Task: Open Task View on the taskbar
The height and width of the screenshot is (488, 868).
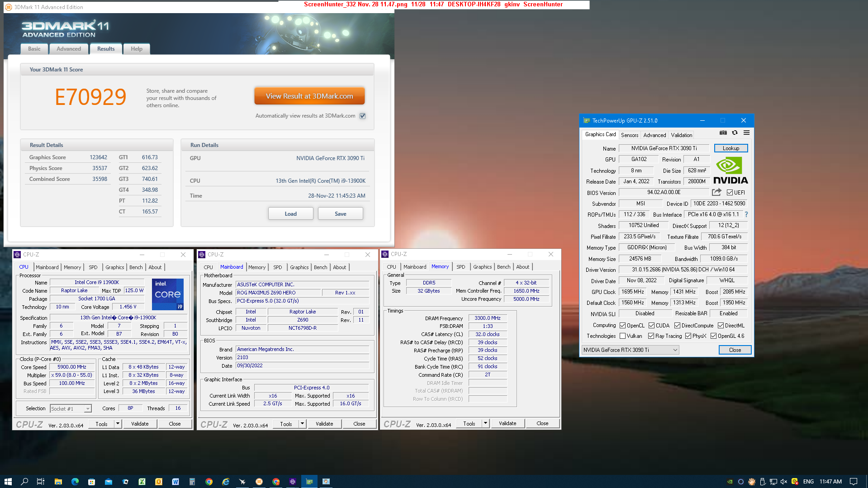Action: [x=41, y=481]
